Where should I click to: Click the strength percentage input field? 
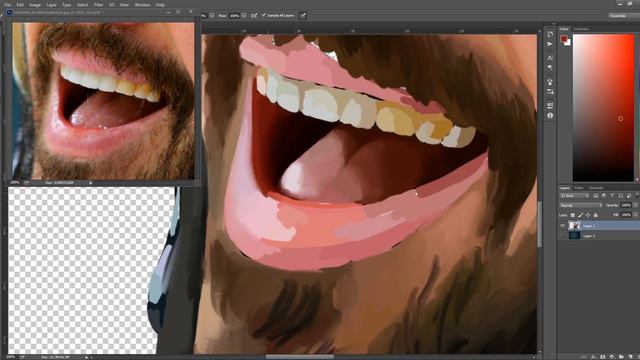[234, 16]
